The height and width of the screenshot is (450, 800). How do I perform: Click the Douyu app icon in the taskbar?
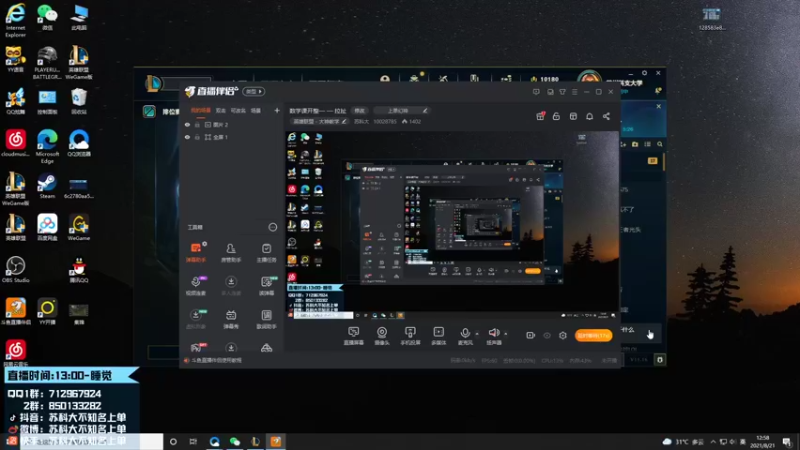[x=276, y=441]
